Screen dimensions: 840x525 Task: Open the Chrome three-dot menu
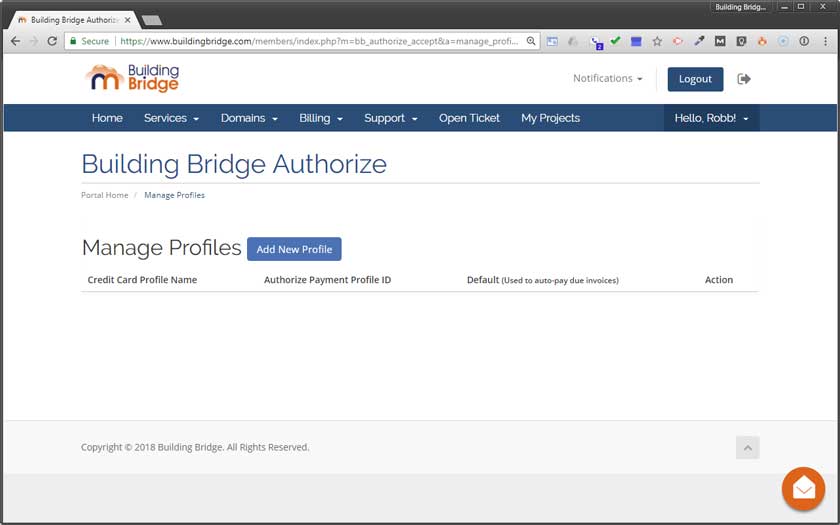pos(826,41)
